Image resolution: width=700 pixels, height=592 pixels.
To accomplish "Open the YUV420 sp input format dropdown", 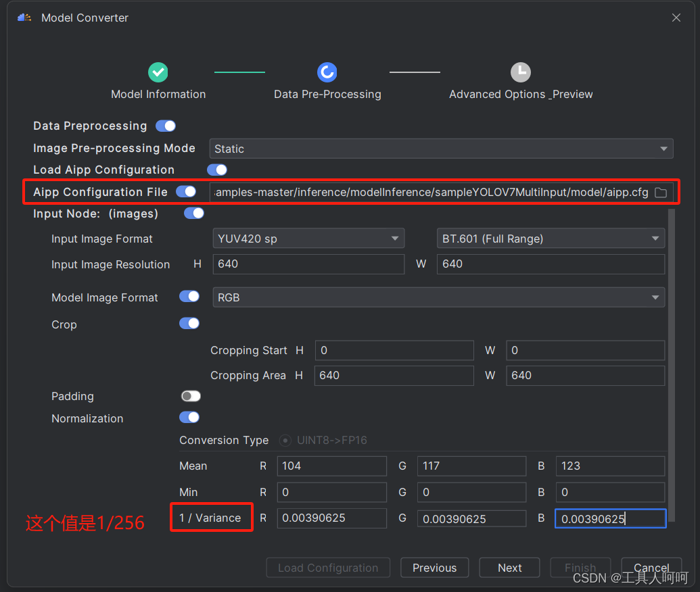I will pyautogui.click(x=308, y=239).
